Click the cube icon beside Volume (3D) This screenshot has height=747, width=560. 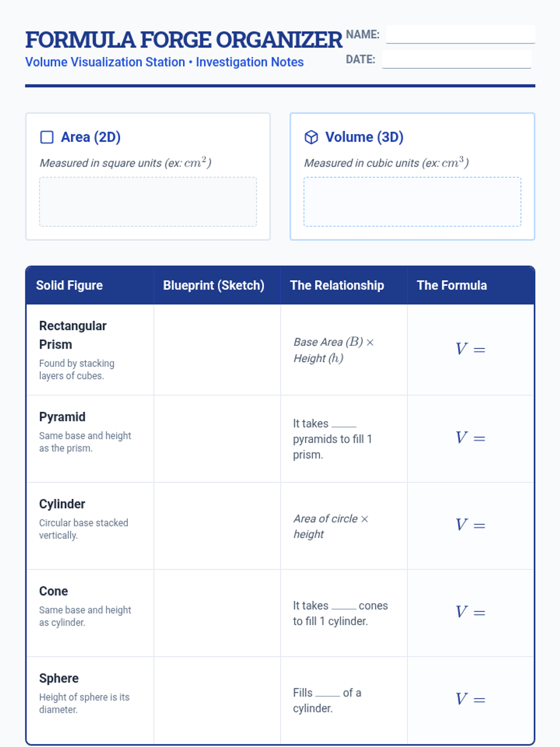click(311, 137)
